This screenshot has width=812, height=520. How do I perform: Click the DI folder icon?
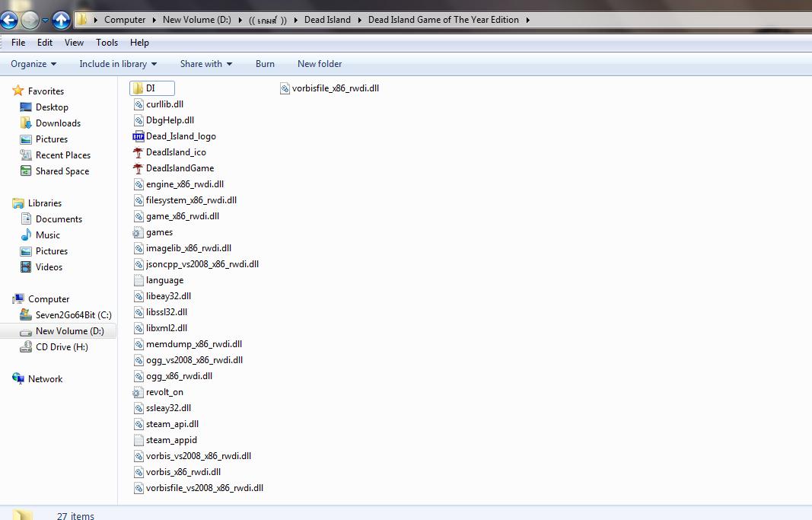click(x=138, y=88)
